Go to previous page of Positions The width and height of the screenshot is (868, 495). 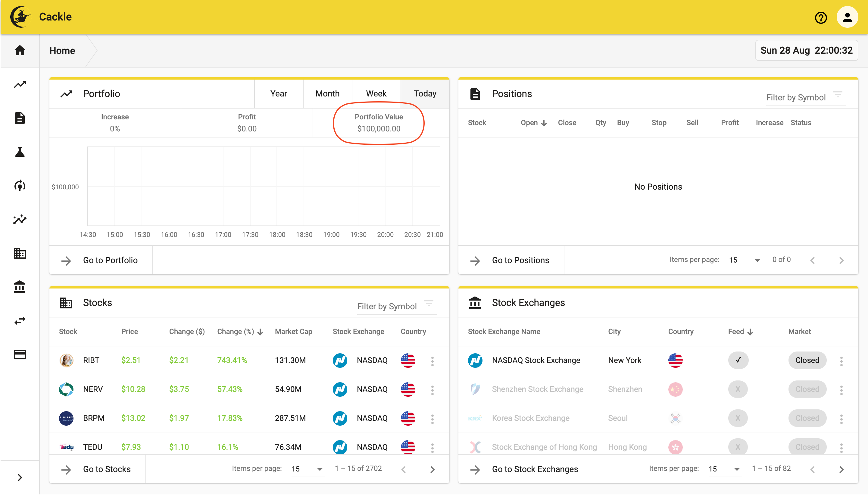pyautogui.click(x=813, y=261)
